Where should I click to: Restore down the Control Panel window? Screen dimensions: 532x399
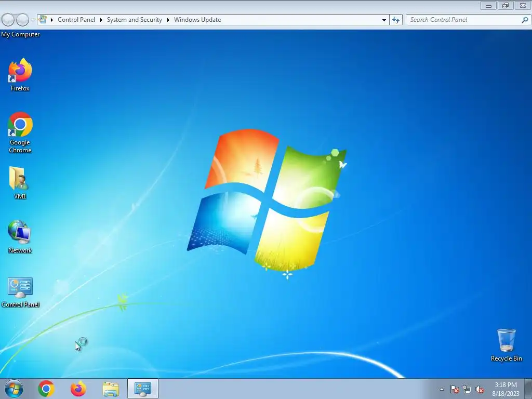pyautogui.click(x=506, y=5)
